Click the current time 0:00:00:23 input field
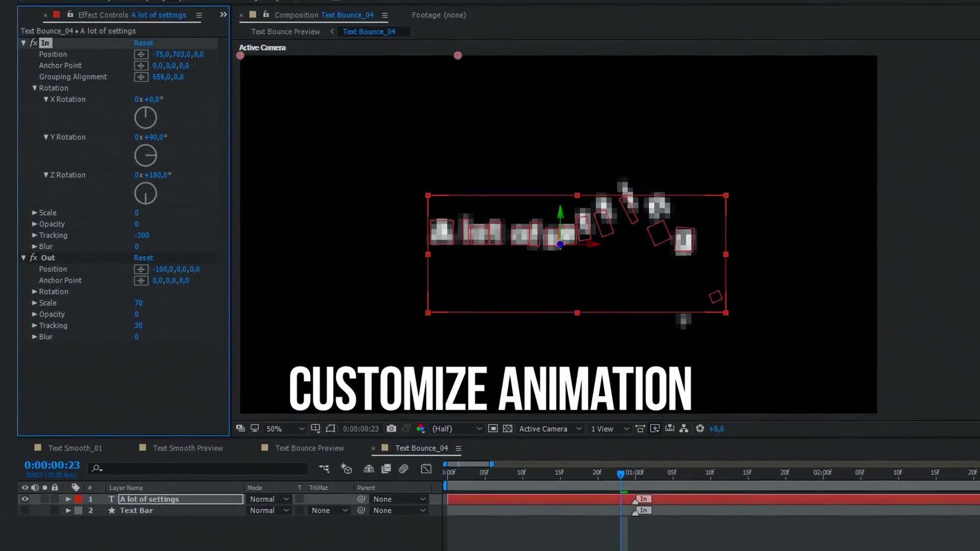 point(52,465)
